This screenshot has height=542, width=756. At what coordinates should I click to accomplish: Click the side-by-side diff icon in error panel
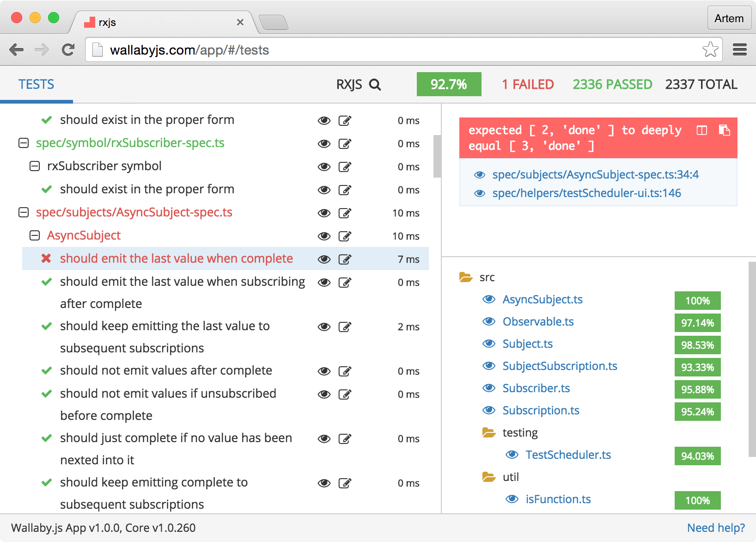point(701,130)
